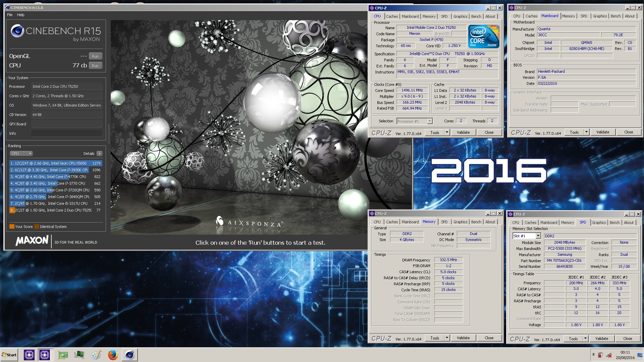644x362 pixels.
Task: Select ranking row Intel Core i5-3317U
Action: (x=56, y=203)
